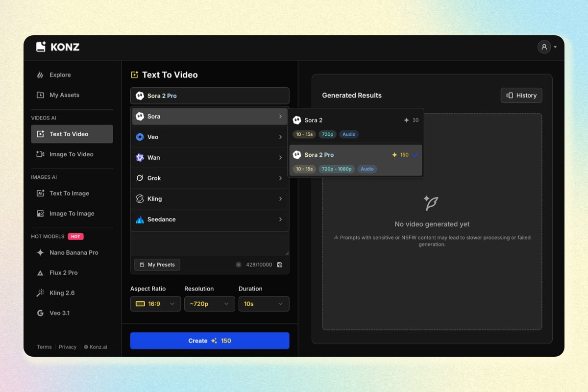Viewport: 588px width, 392px height.
Task: Expand the Wan submenu chevron
Action: coord(280,158)
